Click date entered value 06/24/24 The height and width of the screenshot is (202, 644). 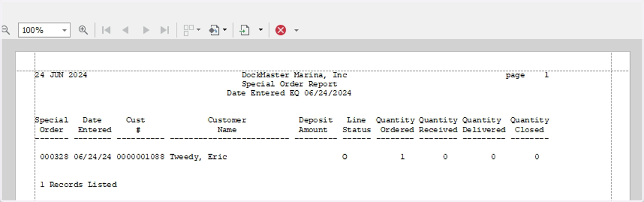coord(92,157)
